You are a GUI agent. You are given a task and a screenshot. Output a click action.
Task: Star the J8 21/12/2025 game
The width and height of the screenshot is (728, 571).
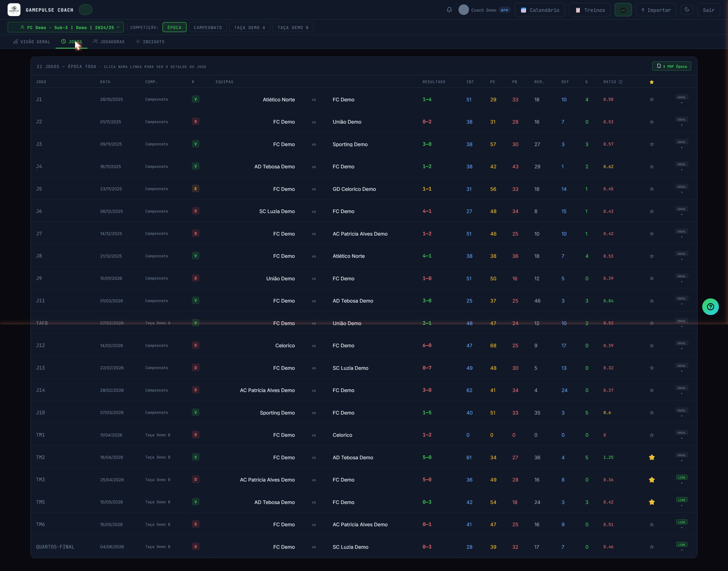click(651, 256)
